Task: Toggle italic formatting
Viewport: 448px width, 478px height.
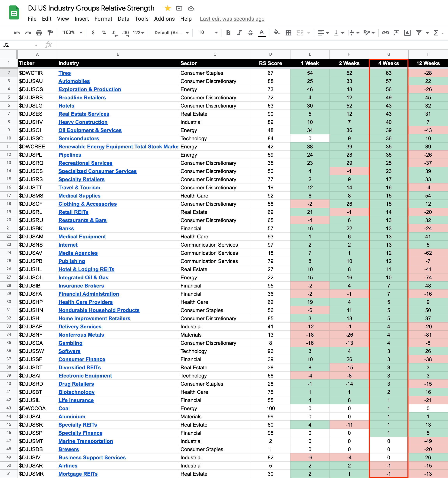Action: tap(239, 33)
